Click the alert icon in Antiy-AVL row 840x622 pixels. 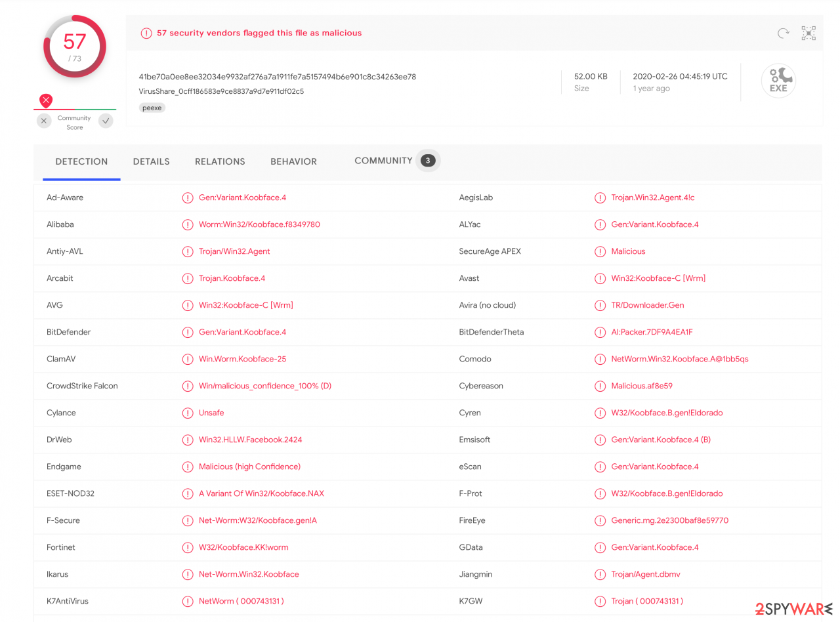[188, 251]
